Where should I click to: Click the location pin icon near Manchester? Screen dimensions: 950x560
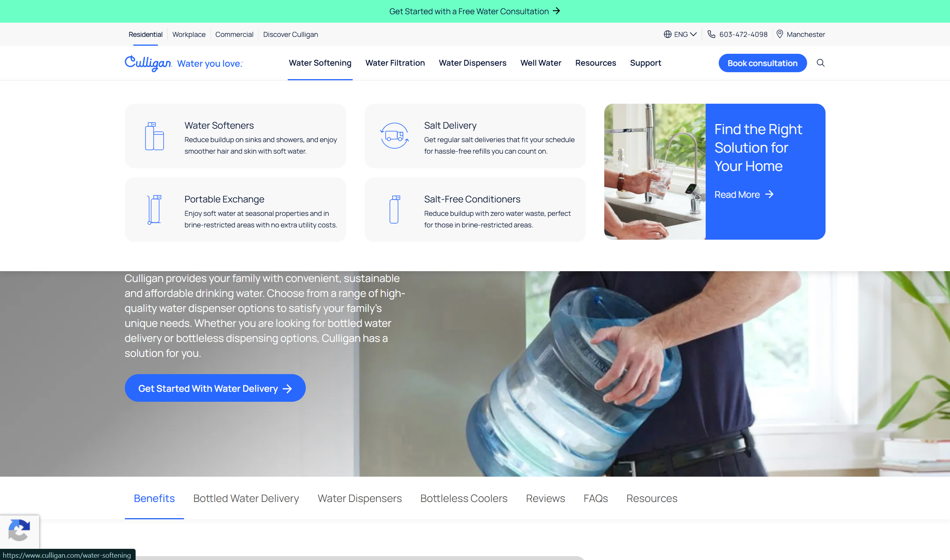pyautogui.click(x=780, y=34)
